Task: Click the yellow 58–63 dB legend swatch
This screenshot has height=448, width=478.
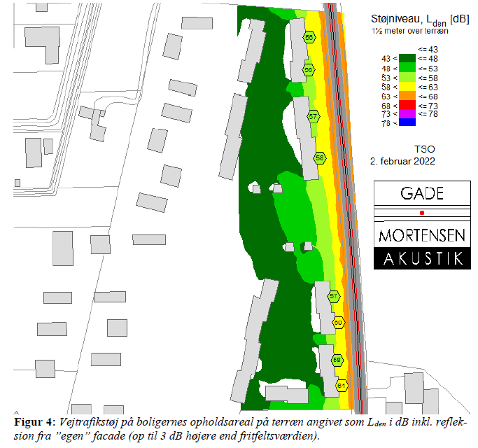Action: [x=407, y=85]
